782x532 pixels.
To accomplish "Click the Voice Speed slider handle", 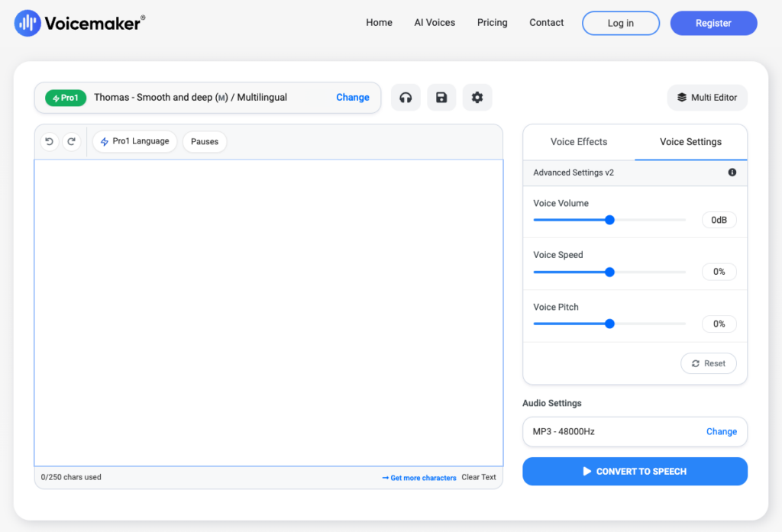I will (x=609, y=272).
